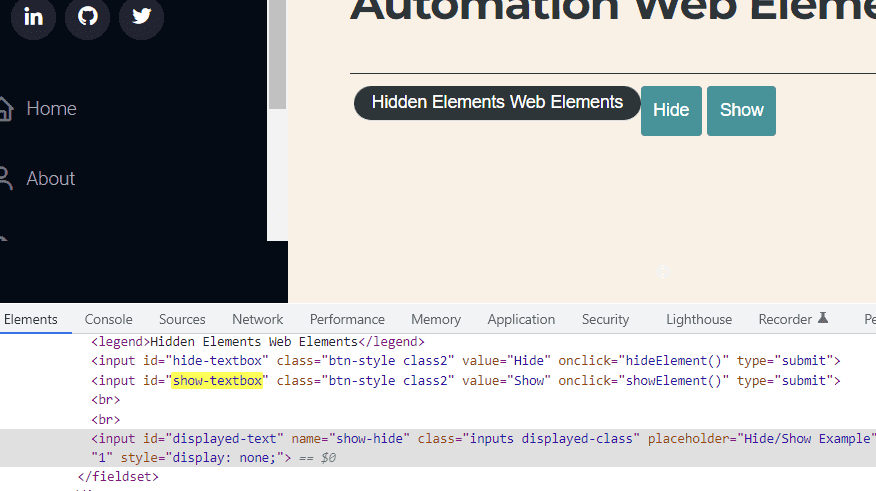This screenshot has width=876, height=491.
Task: Click the GitHub social icon
Action: point(88,17)
